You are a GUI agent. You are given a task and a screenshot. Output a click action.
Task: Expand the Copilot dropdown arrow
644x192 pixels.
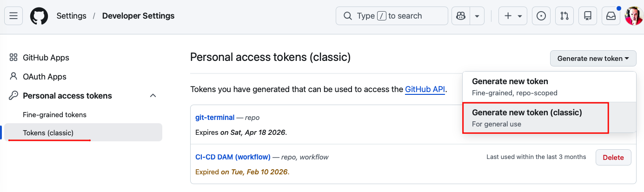pos(477,16)
